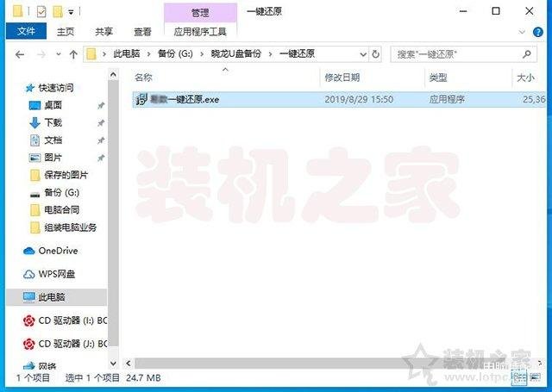Open CD 驱动器 (I:) in sidebar
Viewport: 552px width, 392px height.
(x=72, y=320)
